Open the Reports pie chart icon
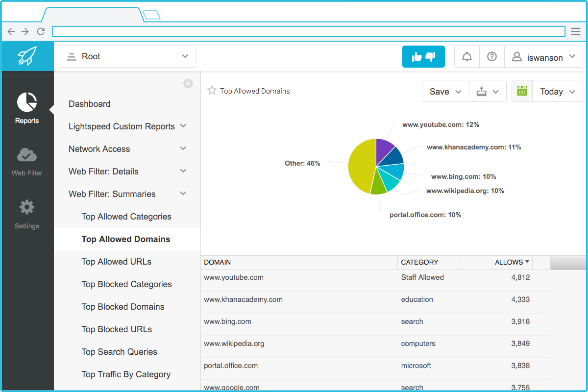The image size is (588, 392). point(27,102)
